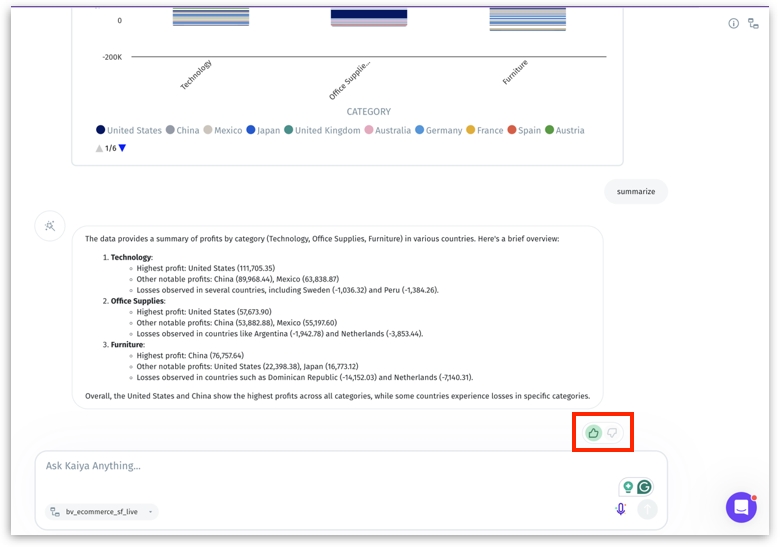
Task: Click the summarize message bubble
Action: [635, 191]
